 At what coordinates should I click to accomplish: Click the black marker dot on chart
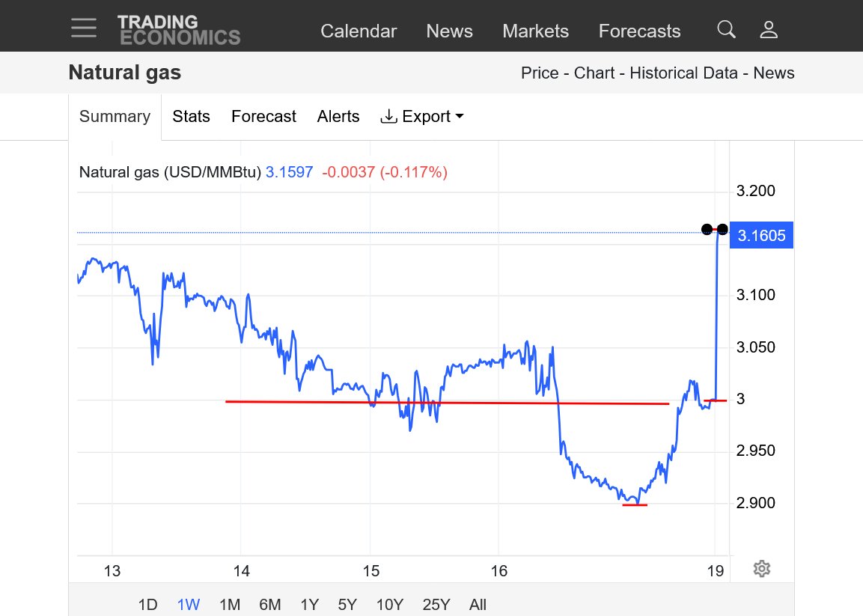(x=707, y=229)
